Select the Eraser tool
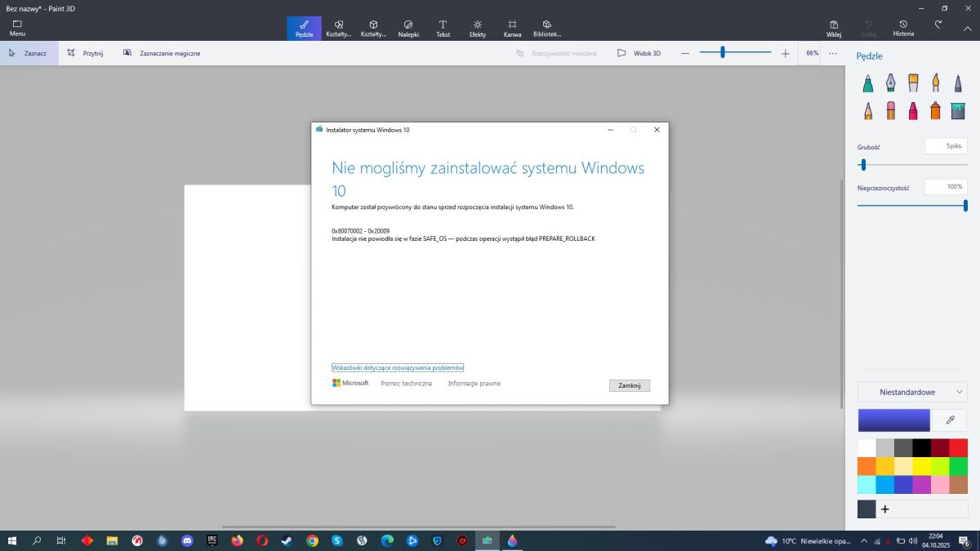This screenshot has width=980, height=551. pos(890,110)
